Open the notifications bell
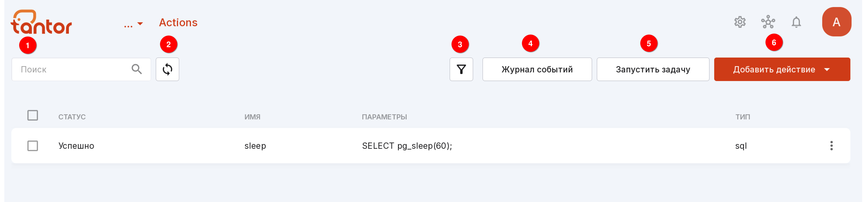 [x=796, y=22]
